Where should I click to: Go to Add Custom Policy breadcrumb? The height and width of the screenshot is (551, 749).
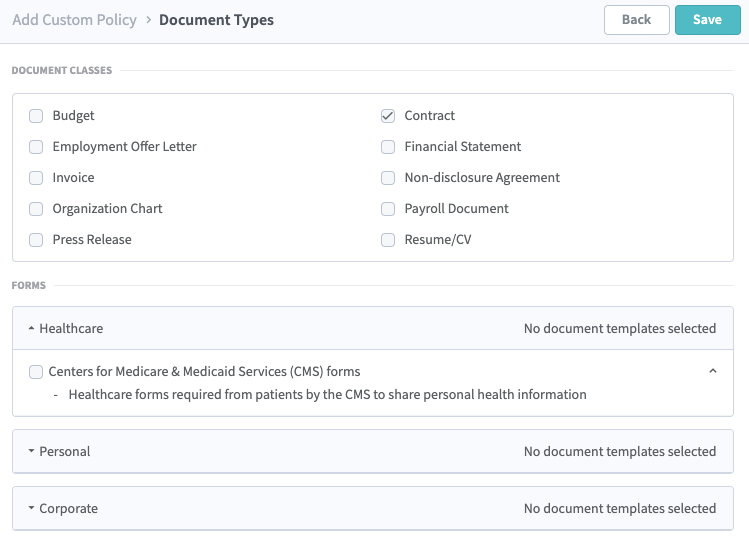74,20
